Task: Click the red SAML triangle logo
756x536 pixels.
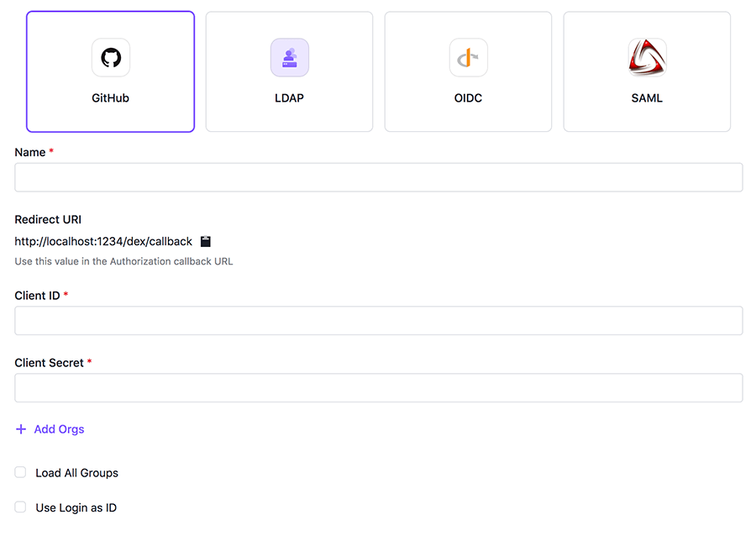Action: [x=648, y=58]
